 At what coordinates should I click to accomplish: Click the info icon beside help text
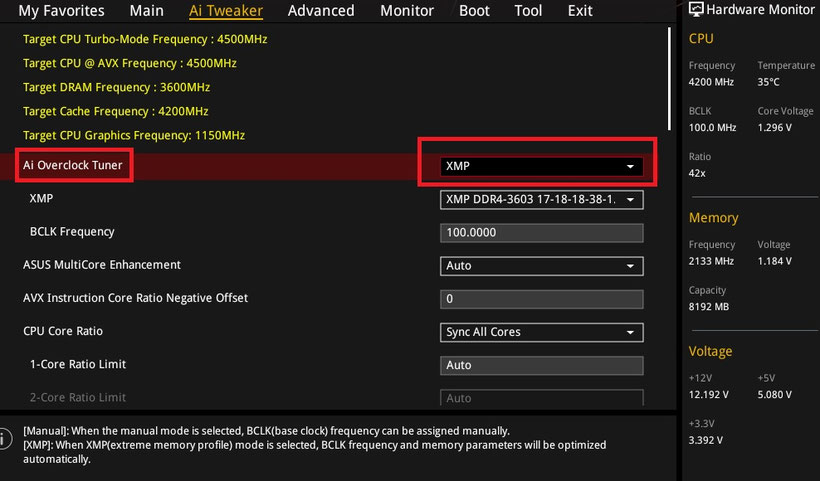(4, 438)
